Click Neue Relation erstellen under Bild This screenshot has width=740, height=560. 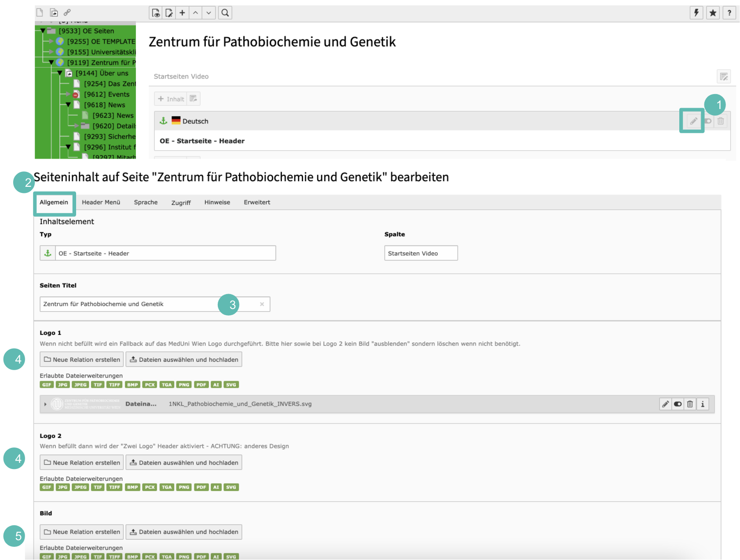coord(82,532)
